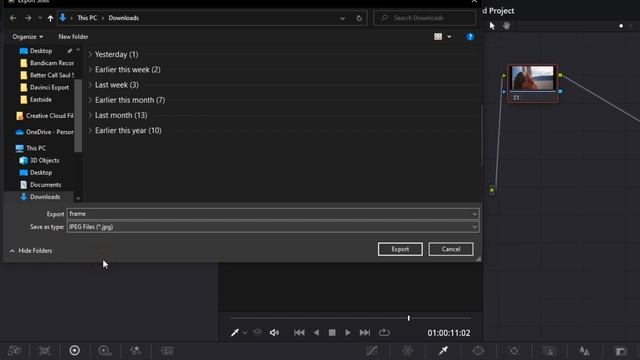Screen dimensions: 640x360
Task: Select Downloads in the sidebar
Action: 40,197
